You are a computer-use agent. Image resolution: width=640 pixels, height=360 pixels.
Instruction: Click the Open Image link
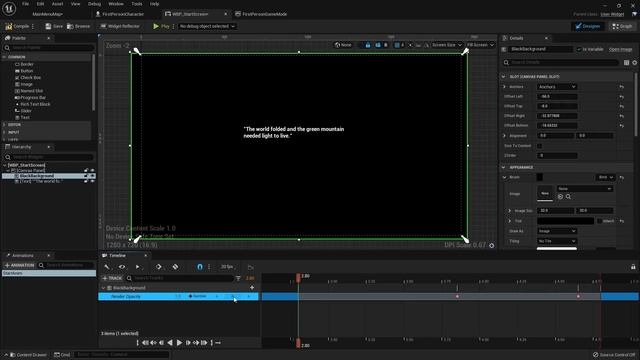(620, 49)
